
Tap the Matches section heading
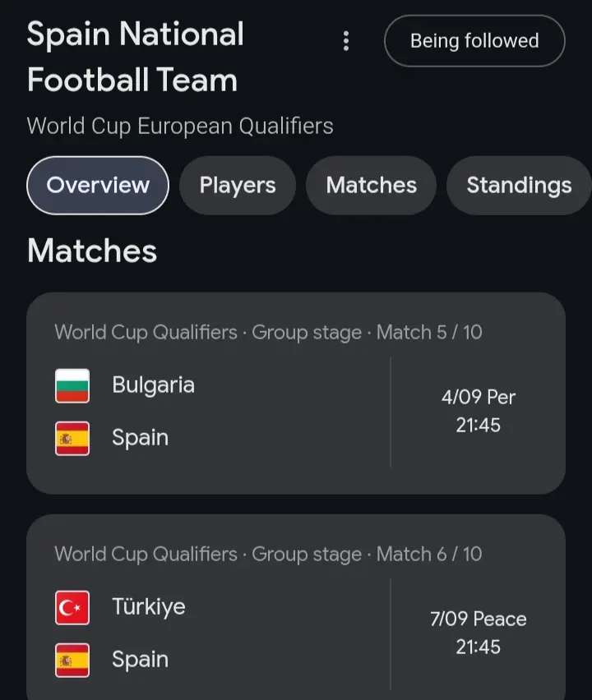point(92,251)
